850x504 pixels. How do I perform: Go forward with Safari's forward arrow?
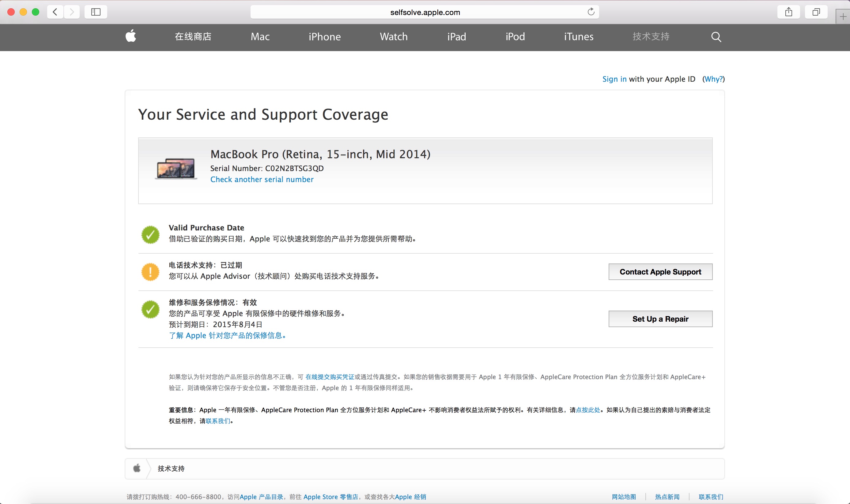pos(72,12)
